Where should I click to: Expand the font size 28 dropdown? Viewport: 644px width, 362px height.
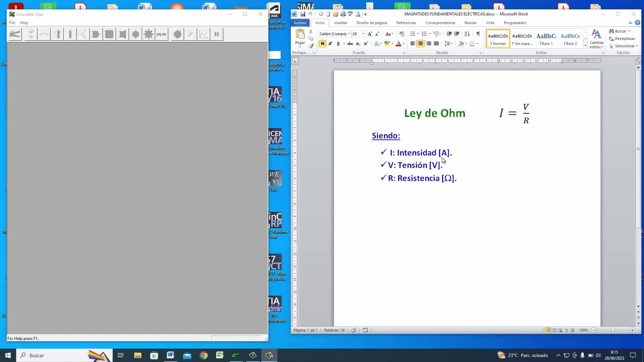coord(363,34)
